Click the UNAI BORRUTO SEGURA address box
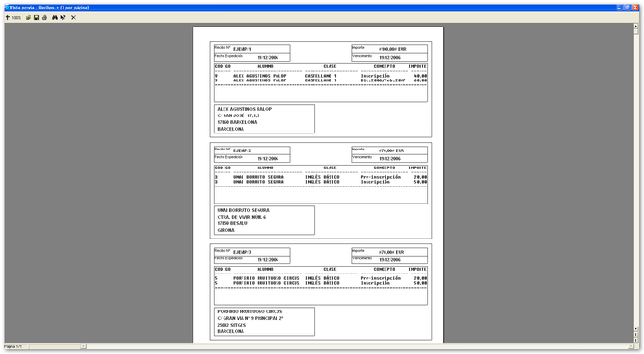This screenshot has height=354, width=644. click(264, 221)
